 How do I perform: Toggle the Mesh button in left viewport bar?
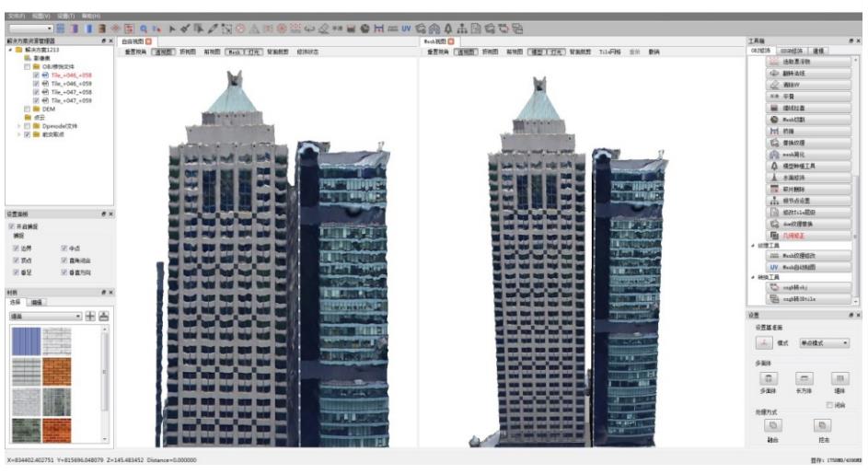click(235, 52)
